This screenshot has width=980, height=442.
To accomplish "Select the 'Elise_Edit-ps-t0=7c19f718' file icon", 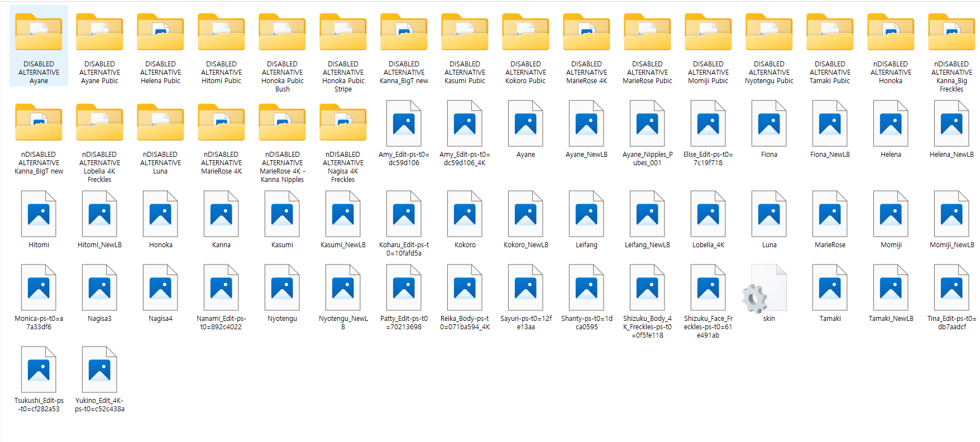I will [708, 123].
